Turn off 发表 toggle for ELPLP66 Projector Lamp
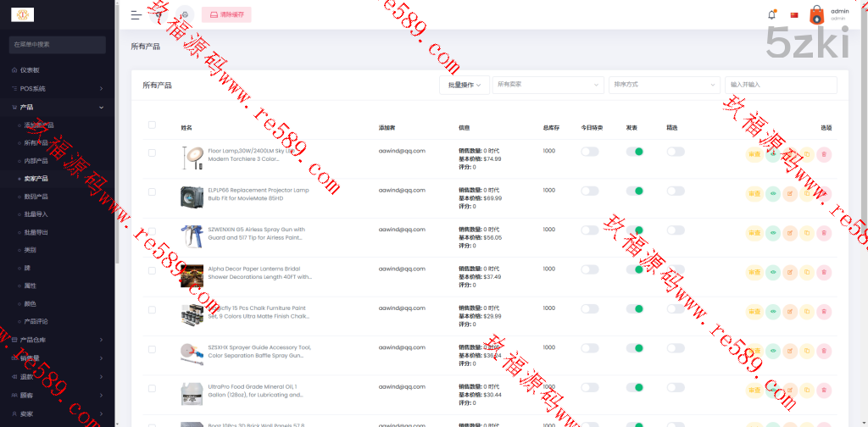This screenshot has height=427, width=868. [x=635, y=191]
